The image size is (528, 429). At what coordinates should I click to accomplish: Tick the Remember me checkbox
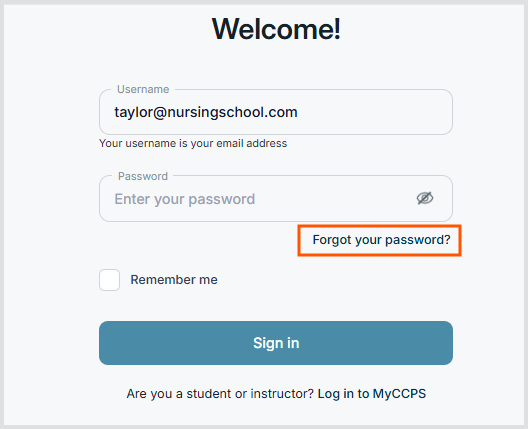coord(109,280)
